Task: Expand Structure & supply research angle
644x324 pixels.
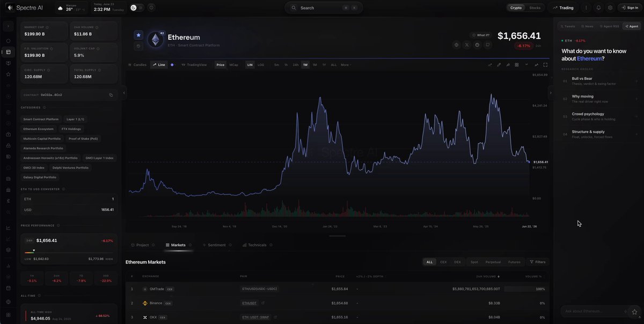Action: coord(600,134)
